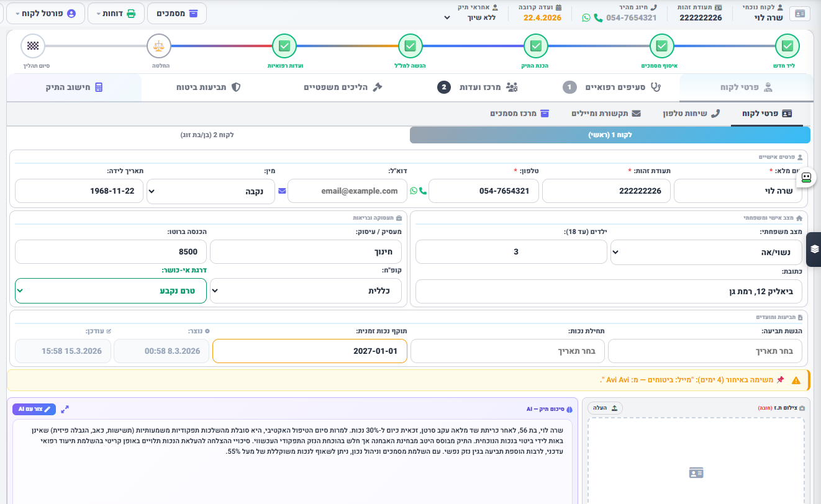Open the layers side panel icon

tap(814, 249)
